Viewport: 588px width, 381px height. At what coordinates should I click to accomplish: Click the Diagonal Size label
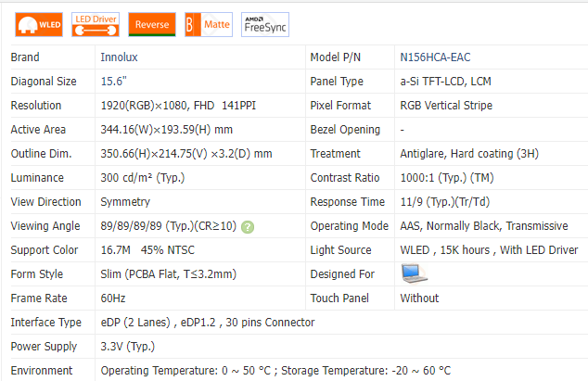(x=44, y=82)
